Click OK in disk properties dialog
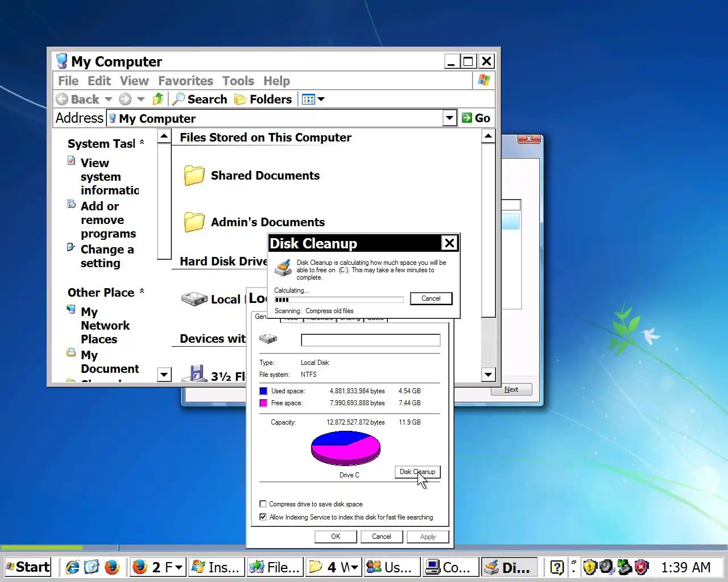Image resolution: width=728 pixels, height=582 pixels. coord(336,537)
